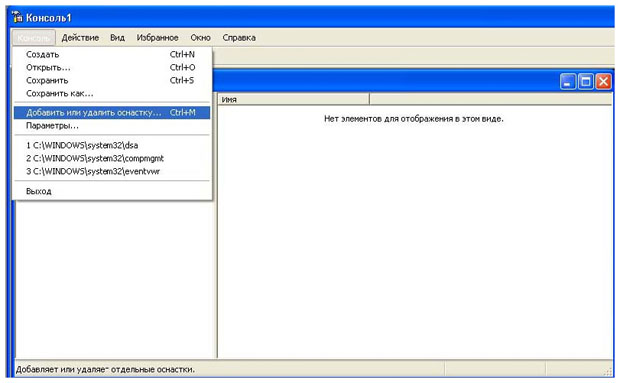Open the Избранное menu
This screenshot has width=620, height=383.
point(157,38)
